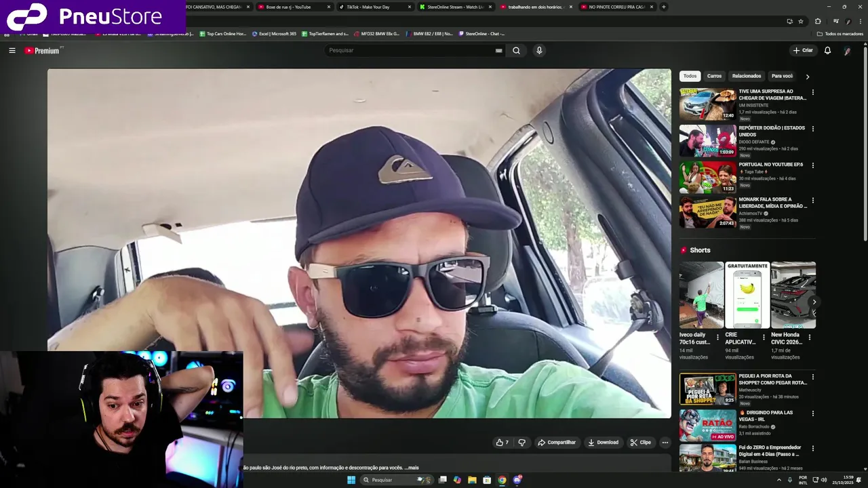
Task: Open options for CRIE APLICATIV short
Action: click(x=764, y=337)
